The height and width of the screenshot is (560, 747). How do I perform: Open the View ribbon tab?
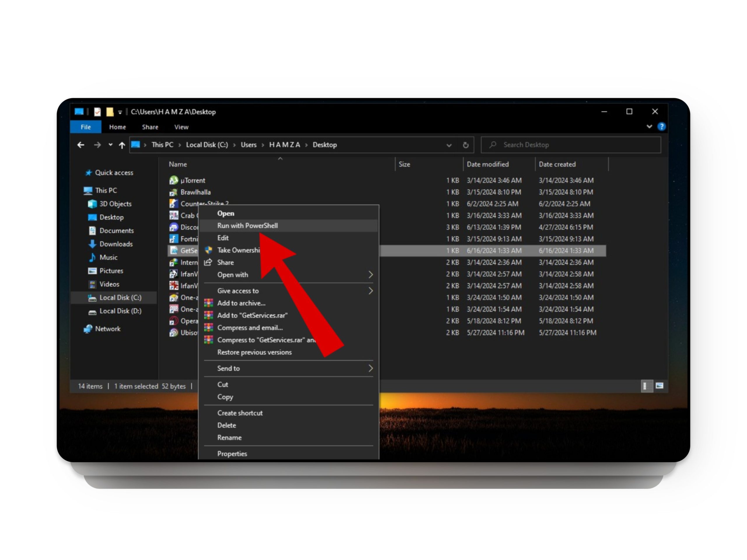181,127
